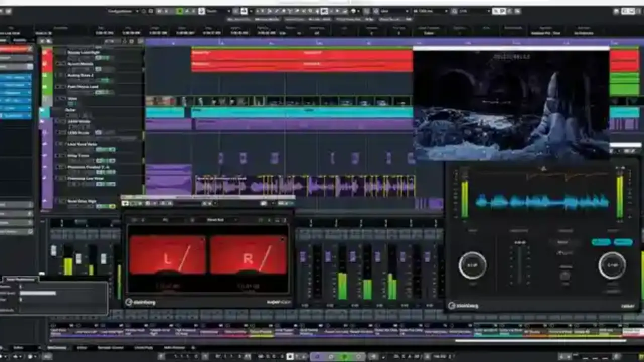The width and height of the screenshot is (644, 362).
Task: Open the Grid snap type dropdown
Action: tap(395, 11)
